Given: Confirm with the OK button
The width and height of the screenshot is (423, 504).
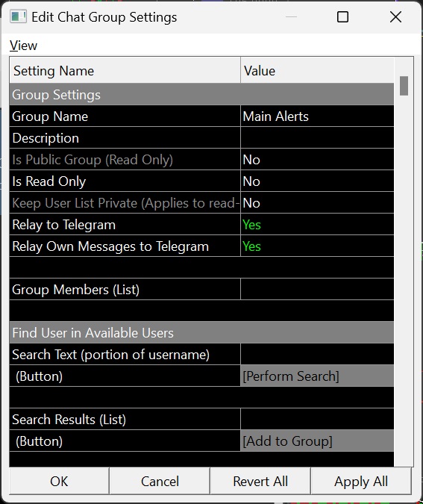Looking at the screenshot, I should click(59, 481).
